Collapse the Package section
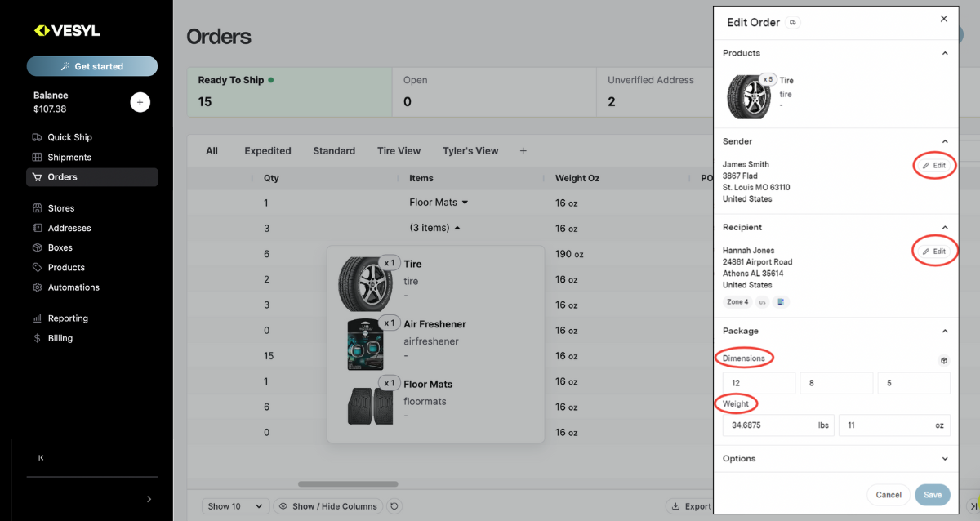Viewport: 980px width, 521px height. click(945, 331)
